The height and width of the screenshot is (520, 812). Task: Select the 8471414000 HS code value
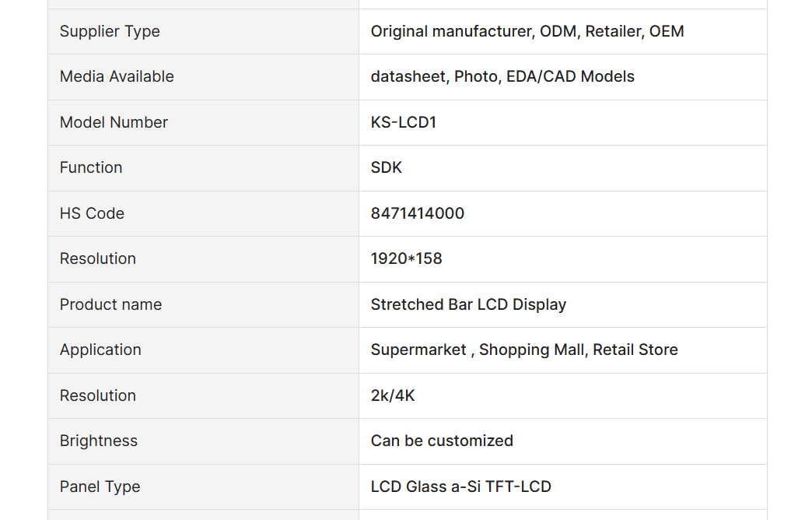point(418,213)
